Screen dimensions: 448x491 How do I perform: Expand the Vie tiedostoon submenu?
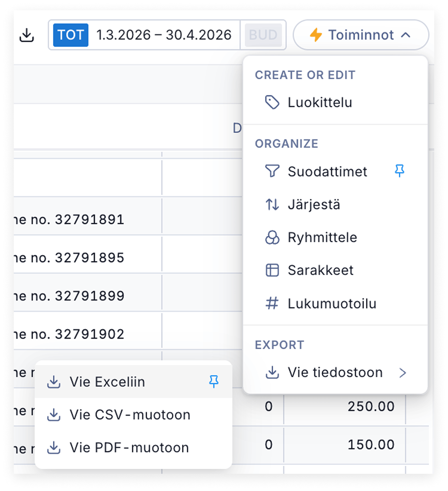[x=335, y=373]
